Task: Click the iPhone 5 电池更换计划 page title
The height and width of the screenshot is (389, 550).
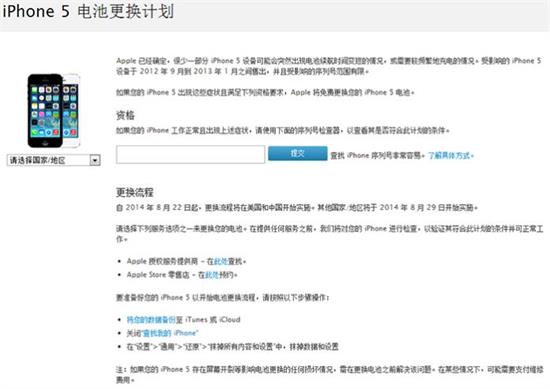Action: tap(88, 12)
